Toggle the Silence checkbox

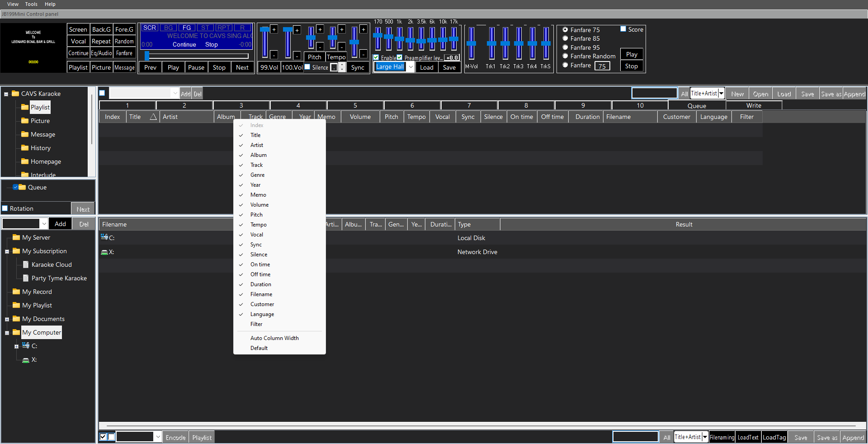(307, 67)
